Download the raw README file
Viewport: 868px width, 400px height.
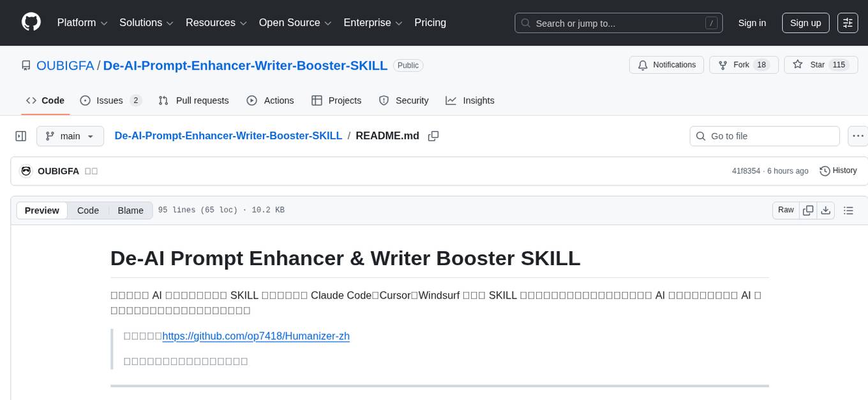(826, 210)
